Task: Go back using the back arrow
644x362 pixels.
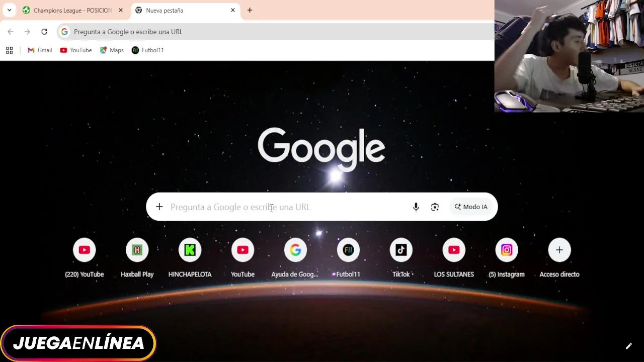Action: (x=11, y=32)
